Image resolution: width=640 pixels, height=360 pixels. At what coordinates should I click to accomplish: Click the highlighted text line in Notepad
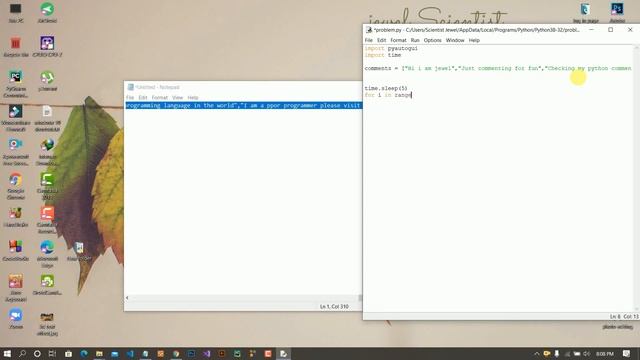(x=243, y=105)
